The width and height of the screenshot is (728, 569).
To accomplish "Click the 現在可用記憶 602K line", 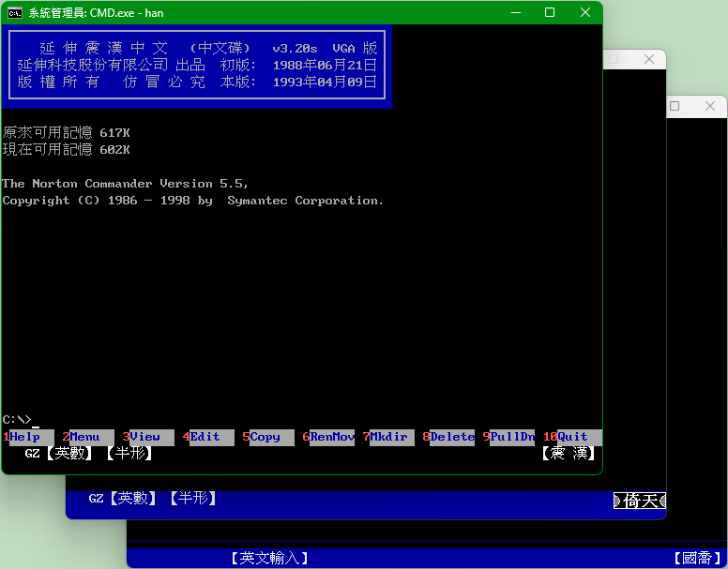I will pyautogui.click(x=67, y=150).
